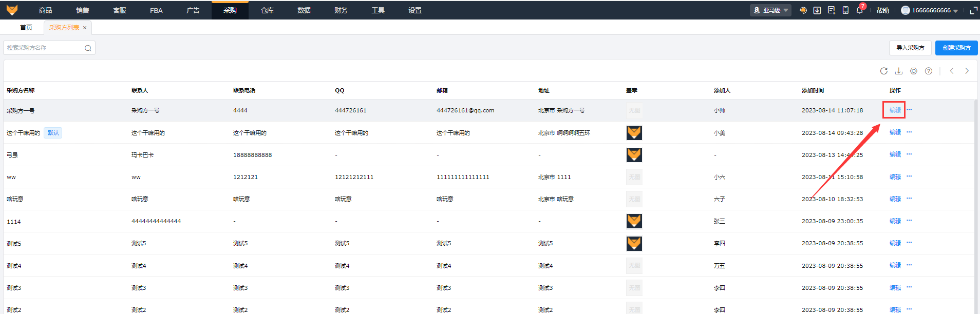The image size is (980, 314).
Task: Click the question mark help icon
Action: pos(929,71)
